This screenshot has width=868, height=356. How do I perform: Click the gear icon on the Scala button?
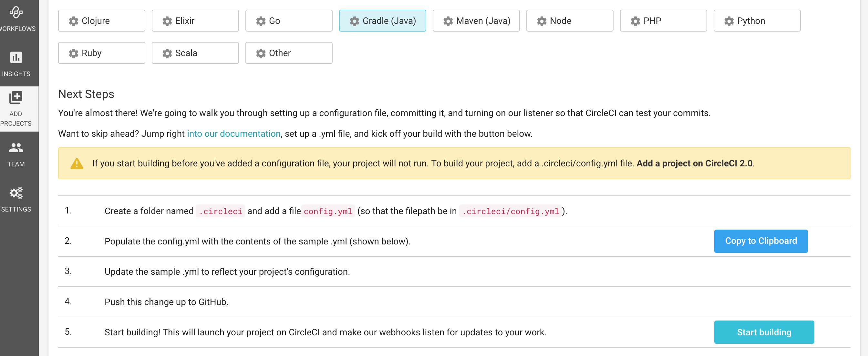(167, 54)
